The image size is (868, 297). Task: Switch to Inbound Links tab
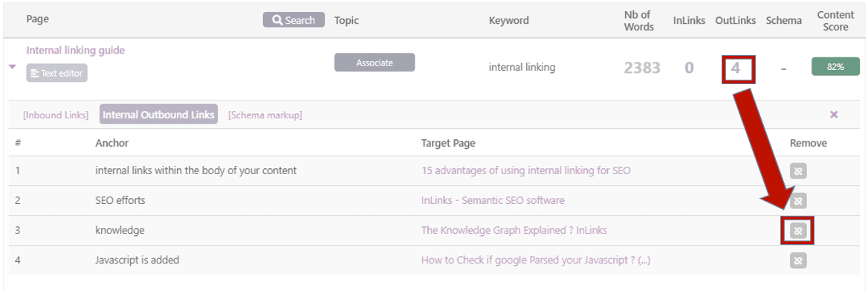click(x=55, y=115)
